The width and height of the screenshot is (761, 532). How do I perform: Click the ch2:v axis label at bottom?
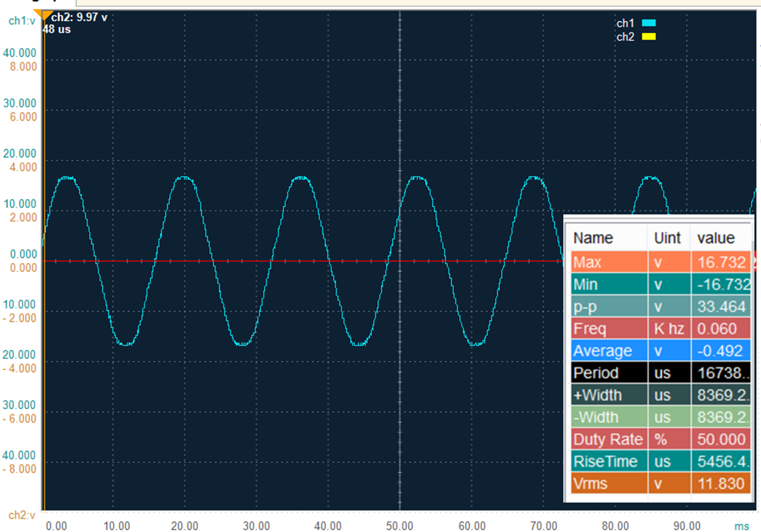pyautogui.click(x=22, y=515)
